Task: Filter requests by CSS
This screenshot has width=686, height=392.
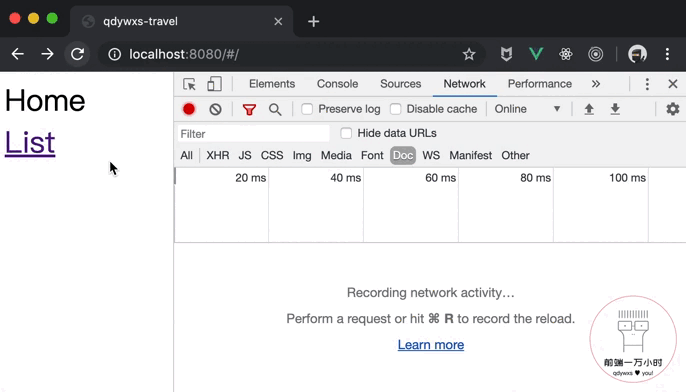Action: (272, 155)
